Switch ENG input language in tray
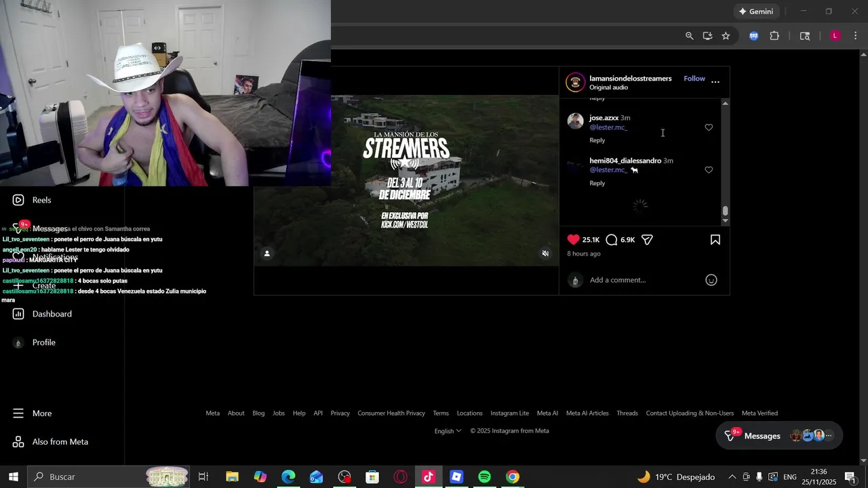Screen dimensions: 868x488 (x=790, y=476)
